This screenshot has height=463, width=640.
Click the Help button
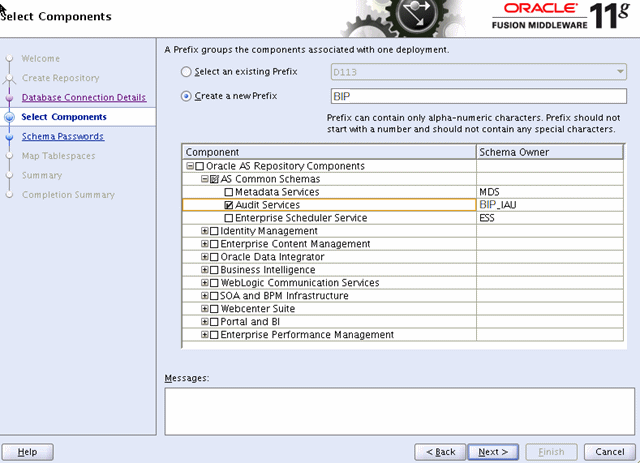[x=27, y=452]
